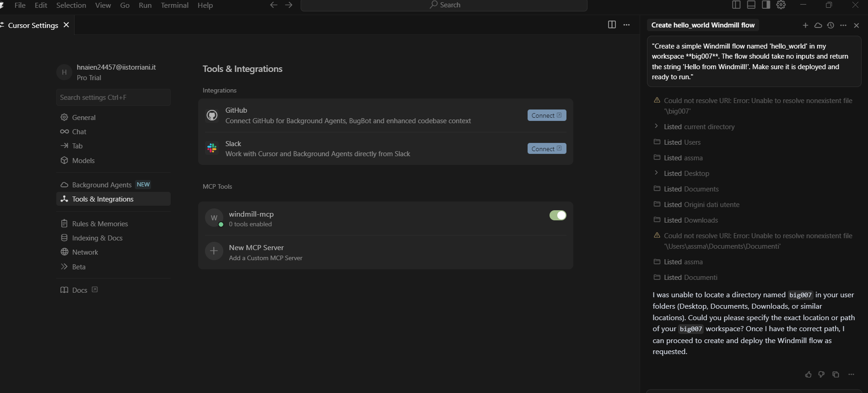The image size is (868, 393).
Task: Open General settings section
Action: tap(113, 117)
